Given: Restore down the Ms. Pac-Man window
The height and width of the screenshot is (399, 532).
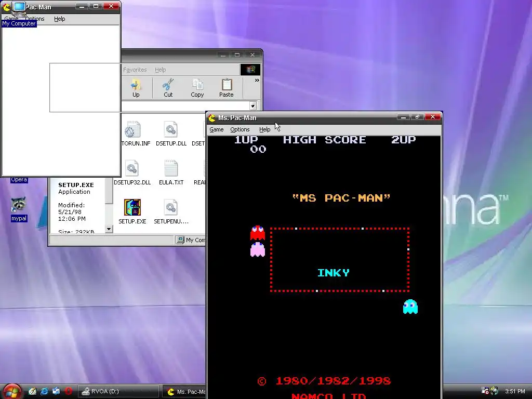Looking at the screenshot, I should click(x=417, y=117).
